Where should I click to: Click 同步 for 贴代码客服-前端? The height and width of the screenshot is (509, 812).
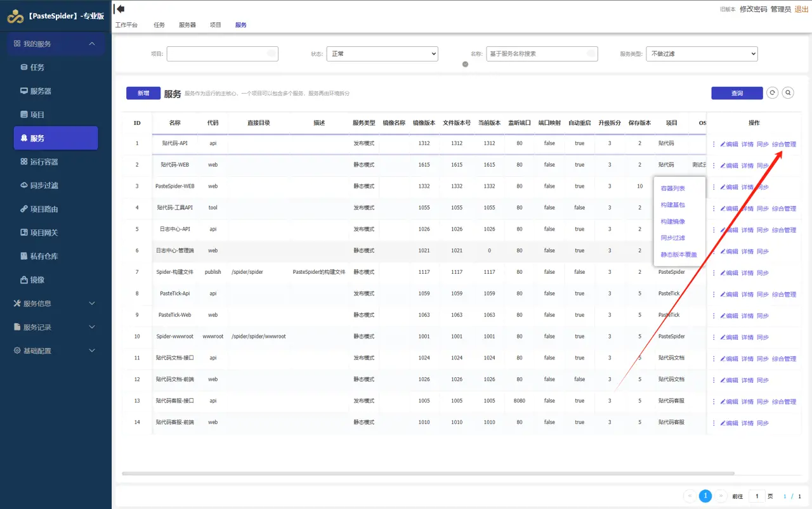click(x=763, y=423)
